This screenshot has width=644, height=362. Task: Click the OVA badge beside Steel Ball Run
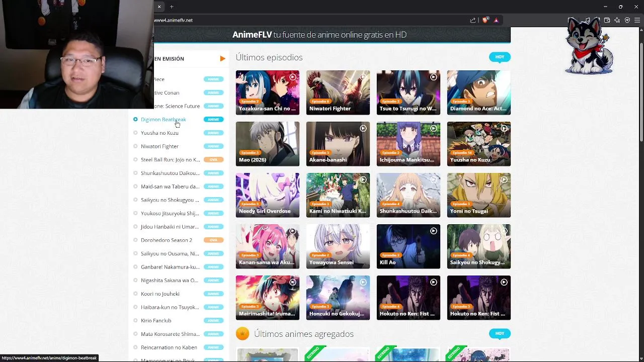213,159
